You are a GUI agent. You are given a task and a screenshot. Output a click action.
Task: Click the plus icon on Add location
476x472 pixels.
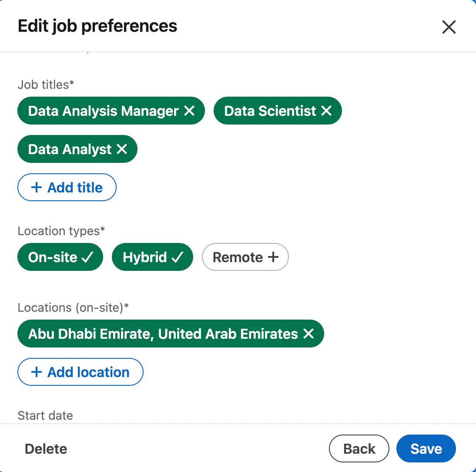[x=37, y=372]
